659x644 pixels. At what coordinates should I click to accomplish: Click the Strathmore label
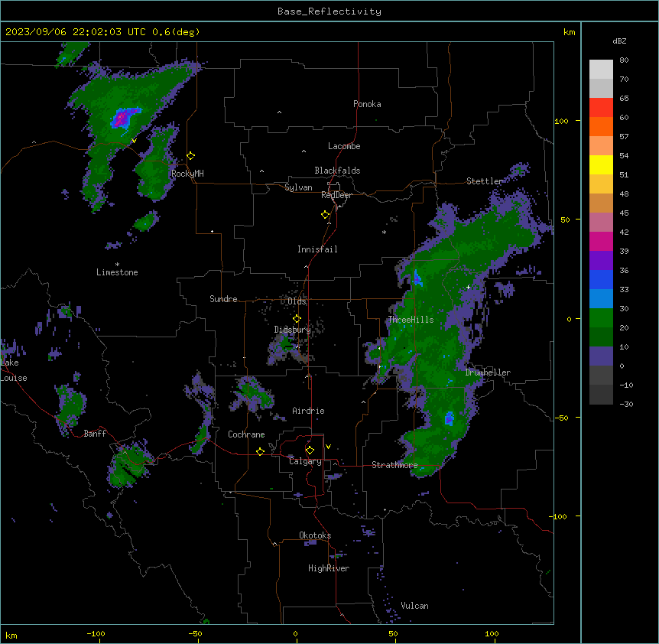click(x=394, y=465)
